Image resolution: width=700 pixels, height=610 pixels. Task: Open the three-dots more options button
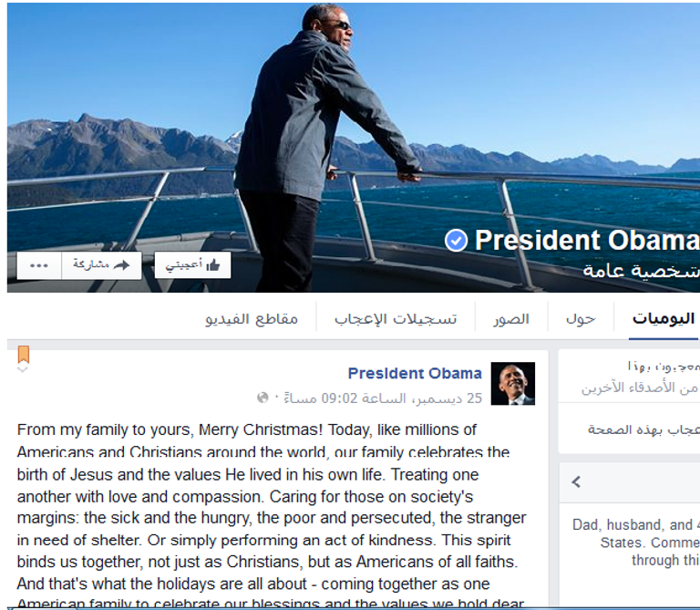(x=39, y=265)
